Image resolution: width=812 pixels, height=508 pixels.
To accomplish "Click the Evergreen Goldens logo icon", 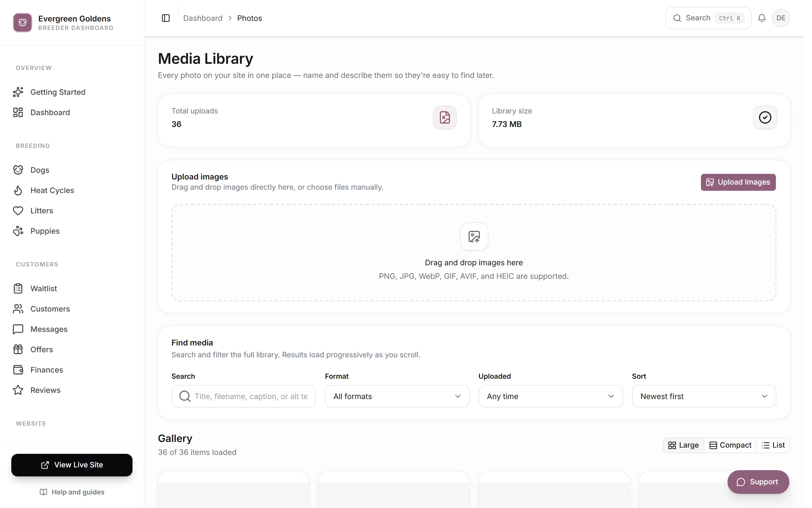I will (x=23, y=23).
